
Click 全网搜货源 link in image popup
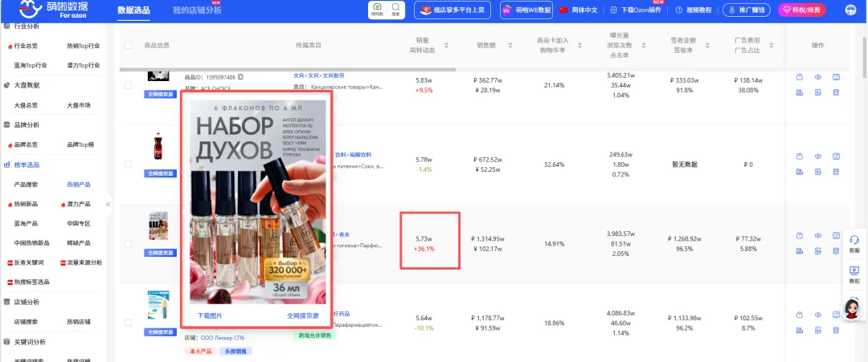tap(303, 315)
